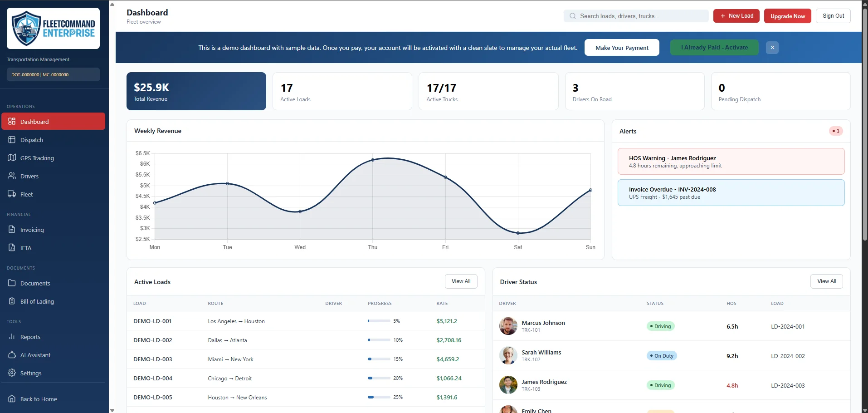Focus the search loads, drivers, trucks field
Screen dimensions: 868x413
(x=636, y=16)
